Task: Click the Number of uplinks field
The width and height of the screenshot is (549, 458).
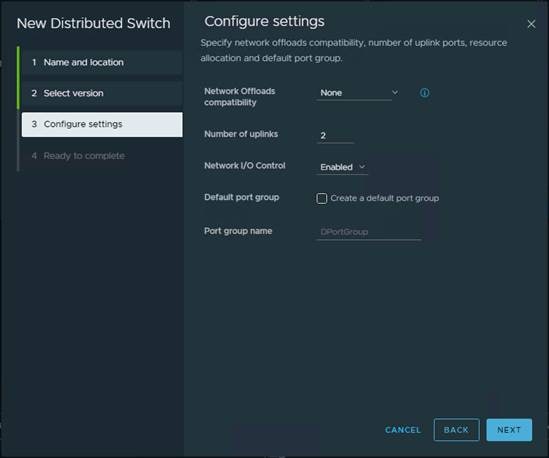Action: pos(335,136)
